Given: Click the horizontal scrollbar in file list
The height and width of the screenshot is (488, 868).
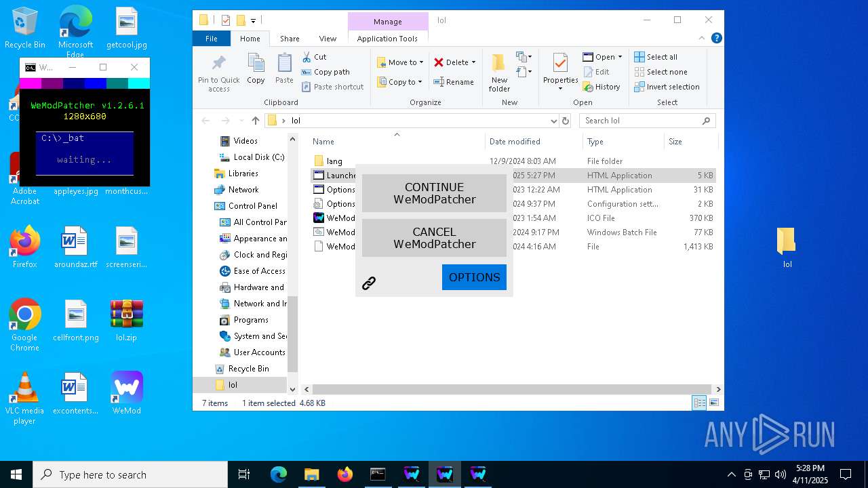Looking at the screenshot, I should click(512, 389).
